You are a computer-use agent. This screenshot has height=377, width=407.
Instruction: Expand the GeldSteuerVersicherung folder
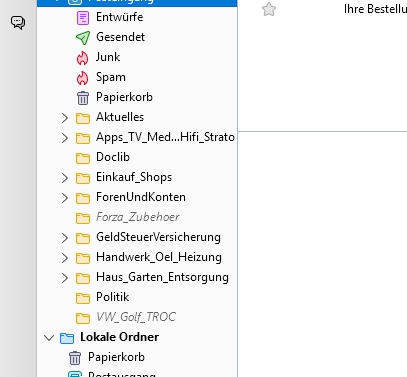coord(65,238)
